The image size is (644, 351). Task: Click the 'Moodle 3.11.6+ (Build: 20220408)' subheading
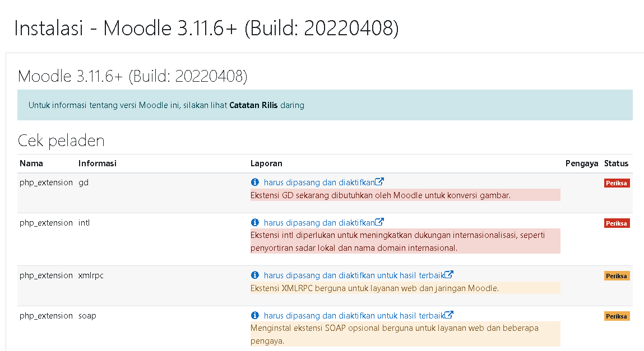133,76
